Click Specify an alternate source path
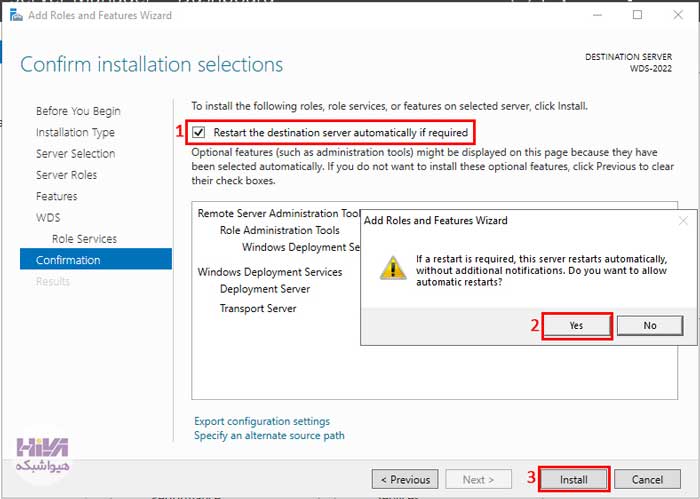Image resolution: width=700 pixels, height=499 pixels. click(x=269, y=436)
